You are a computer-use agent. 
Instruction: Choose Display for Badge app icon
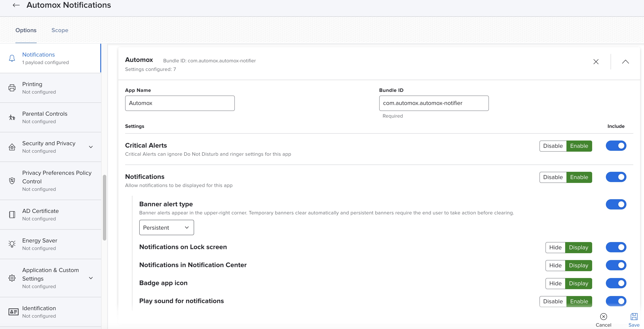[579, 284]
